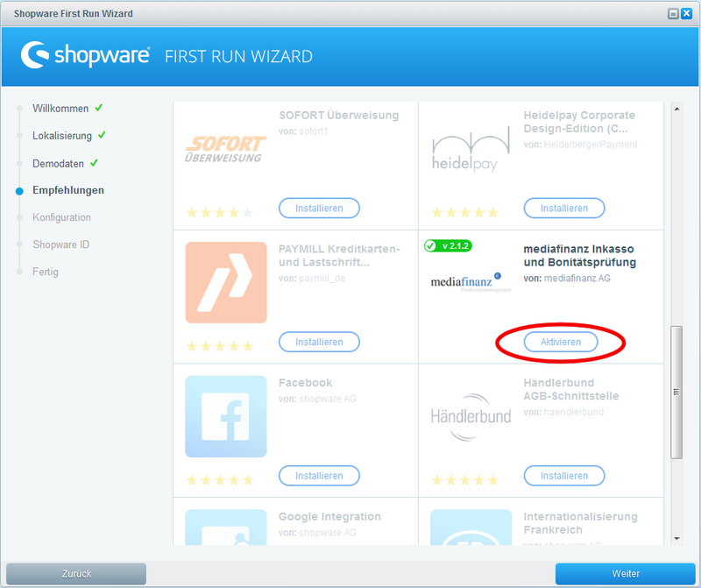Click the Händlerbund star rating
This screenshot has width=701, height=588.
(465, 480)
